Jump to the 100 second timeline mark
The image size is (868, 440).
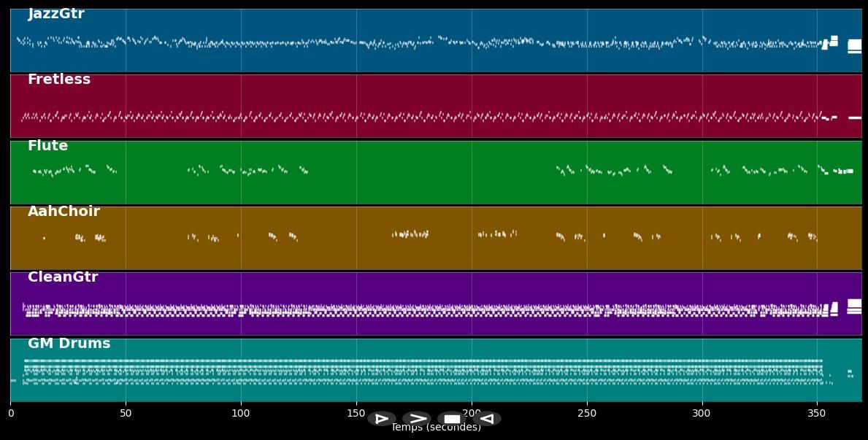click(241, 414)
